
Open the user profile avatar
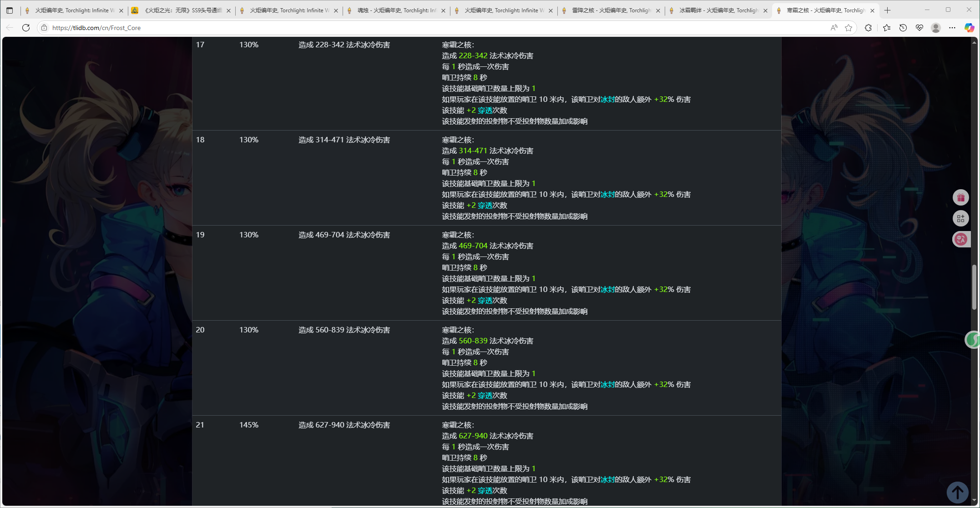point(936,28)
